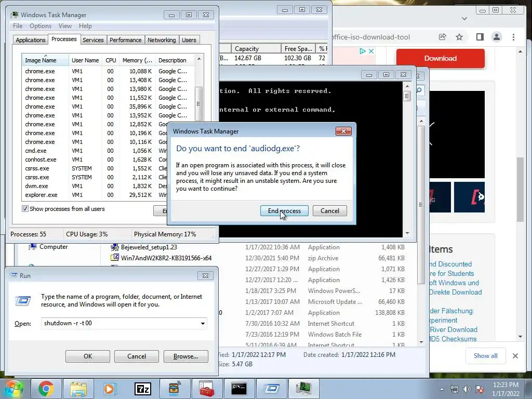Sort processes by CPU column
Screen dimensions: 532x399
111,60
